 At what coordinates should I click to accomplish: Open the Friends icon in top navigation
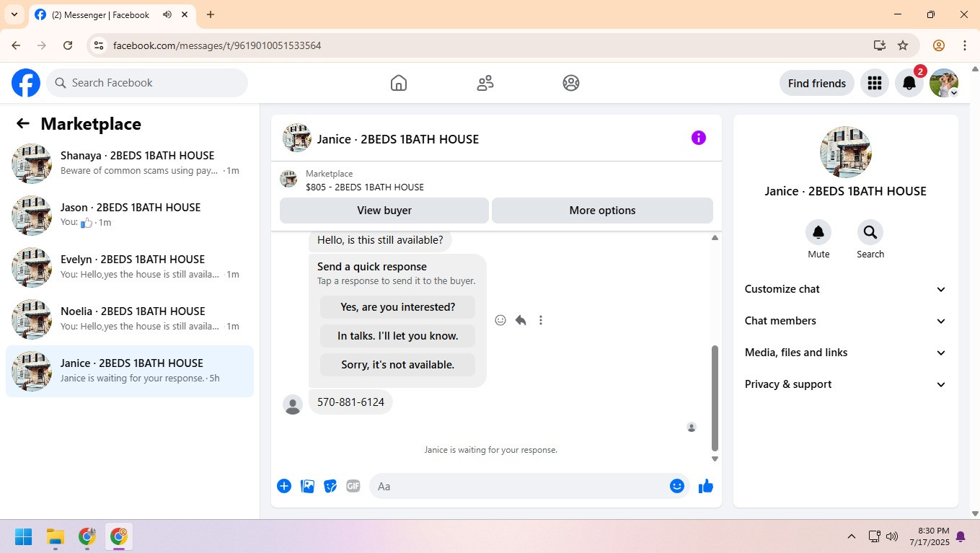click(485, 83)
